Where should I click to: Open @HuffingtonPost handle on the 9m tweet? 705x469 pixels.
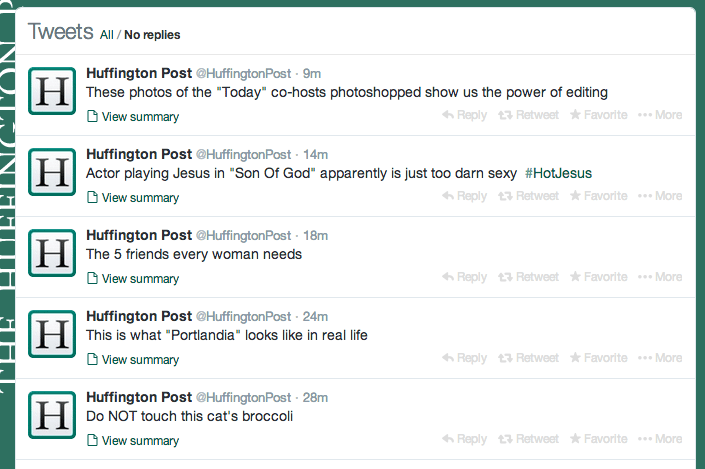coord(244,73)
